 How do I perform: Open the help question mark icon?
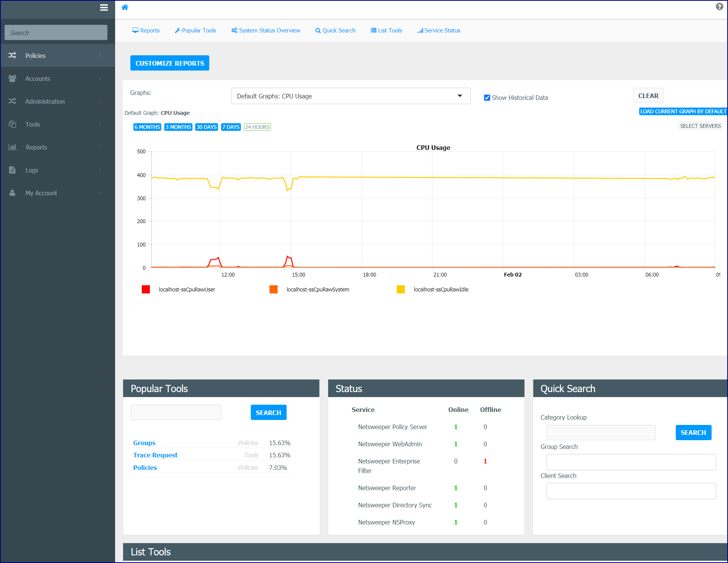click(x=719, y=6)
